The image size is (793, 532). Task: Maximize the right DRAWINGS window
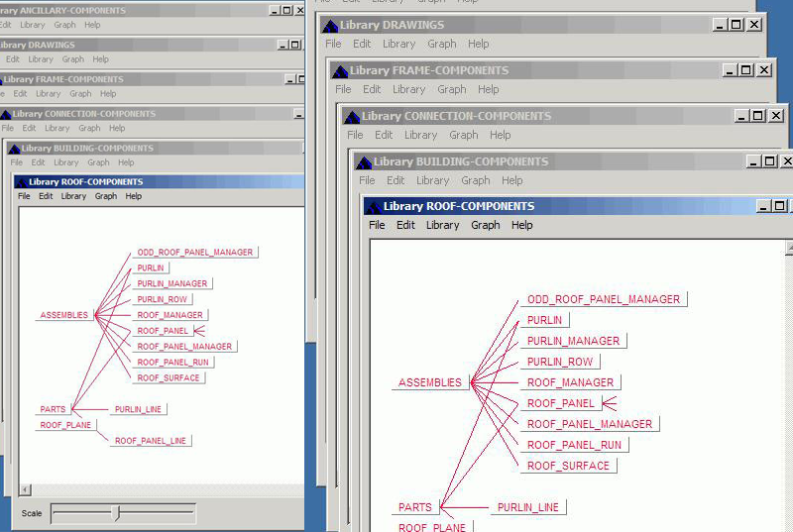(x=736, y=24)
